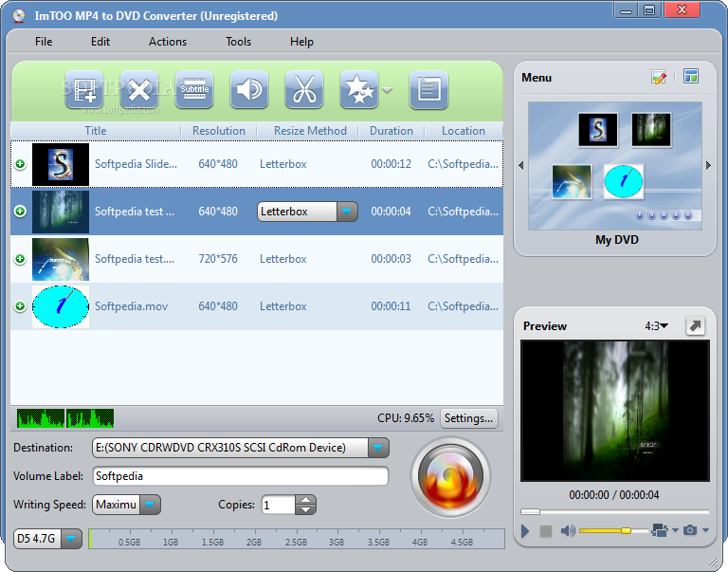Open the file properties list icon
This screenshot has height=572, width=728.
(x=428, y=90)
